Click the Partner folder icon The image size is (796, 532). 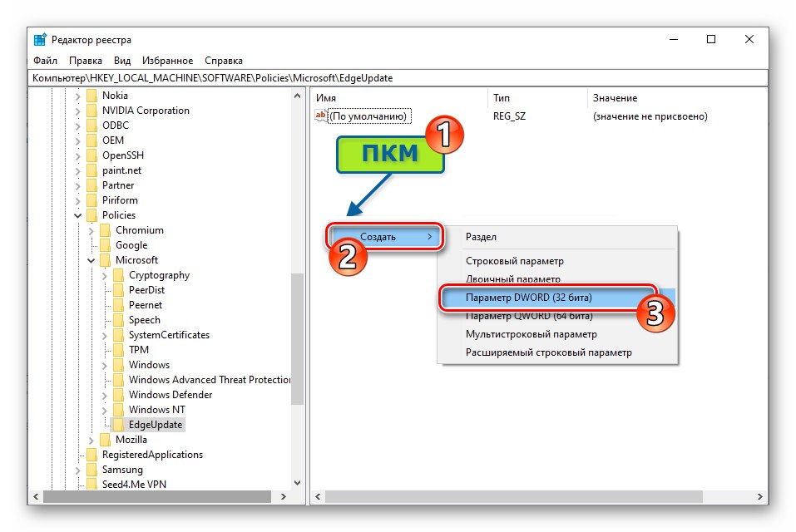coord(91,185)
